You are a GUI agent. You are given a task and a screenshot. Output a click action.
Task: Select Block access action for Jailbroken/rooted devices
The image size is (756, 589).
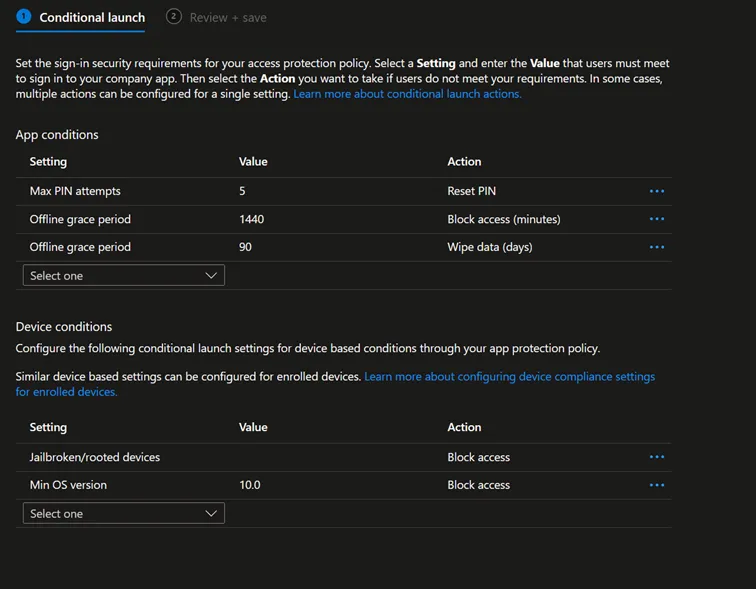pos(478,457)
